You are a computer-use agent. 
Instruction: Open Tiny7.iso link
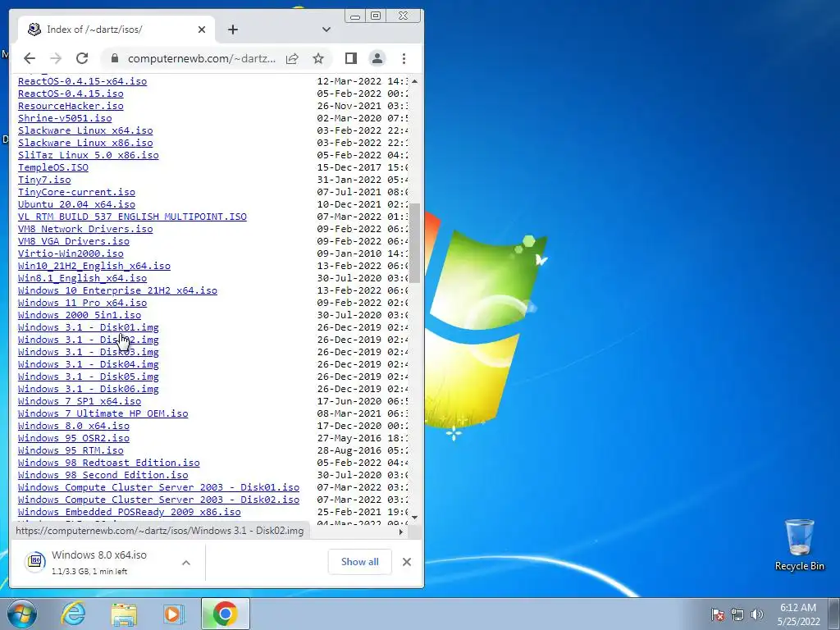point(44,180)
